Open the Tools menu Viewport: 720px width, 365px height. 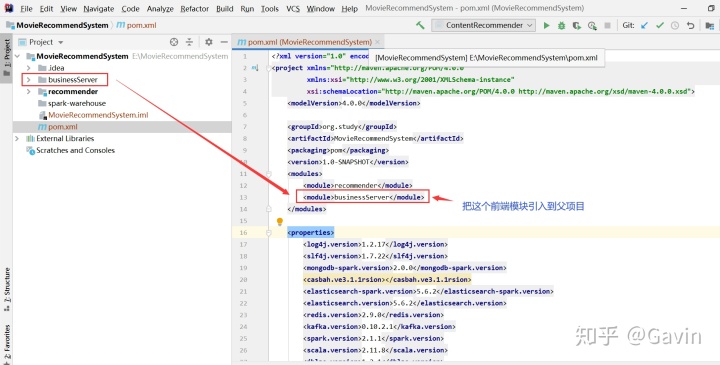270,9
